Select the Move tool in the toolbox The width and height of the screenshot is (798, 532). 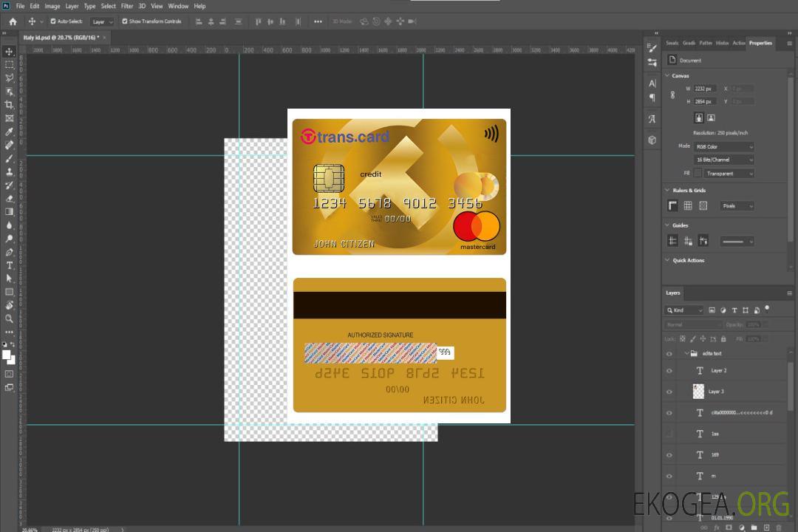coord(9,52)
